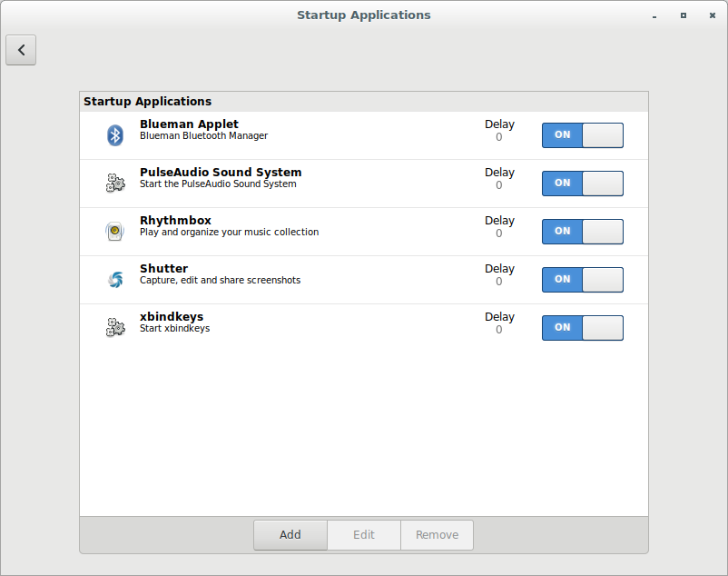
Task: Click the xbindkeys gears icon
Action: [115, 327]
